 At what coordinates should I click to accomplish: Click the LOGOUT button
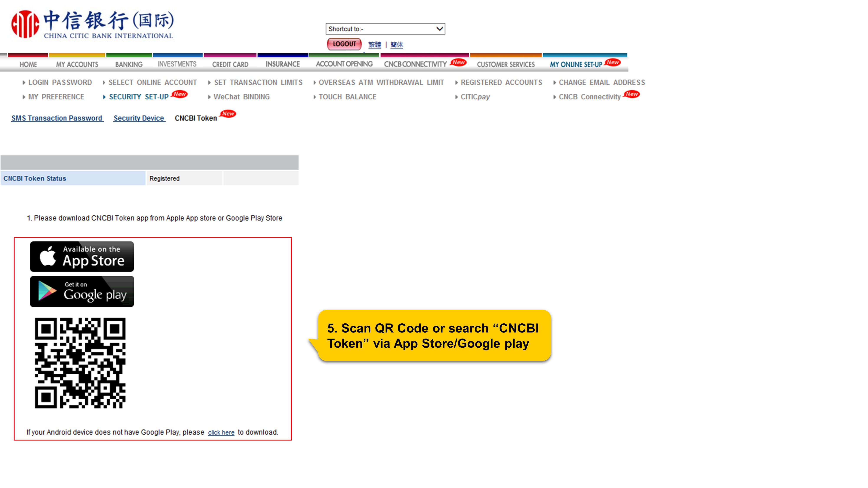(344, 44)
